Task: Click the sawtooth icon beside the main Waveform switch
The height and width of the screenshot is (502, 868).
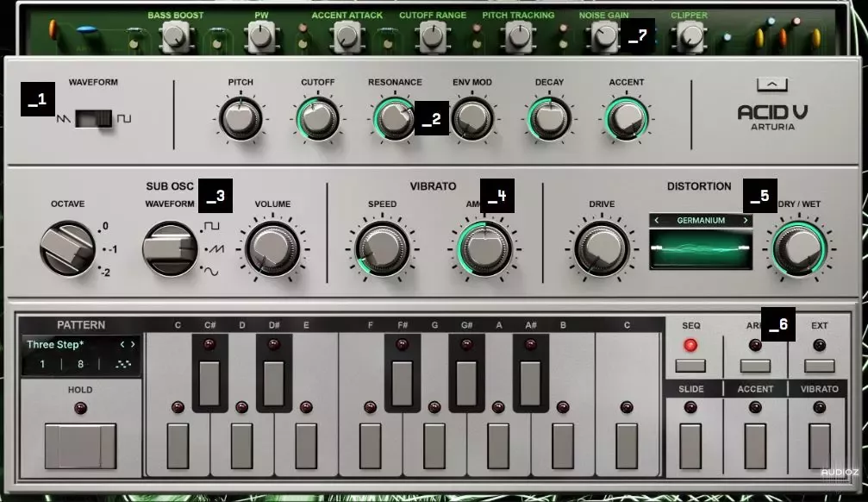Action: pos(63,118)
